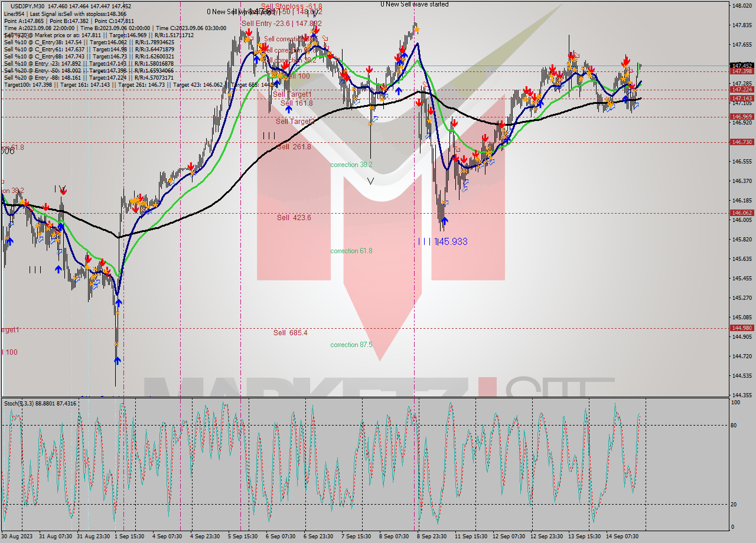Click the 146.555 price axis label
Image resolution: width=756 pixels, height=543 pixels.
click(742, 161)
